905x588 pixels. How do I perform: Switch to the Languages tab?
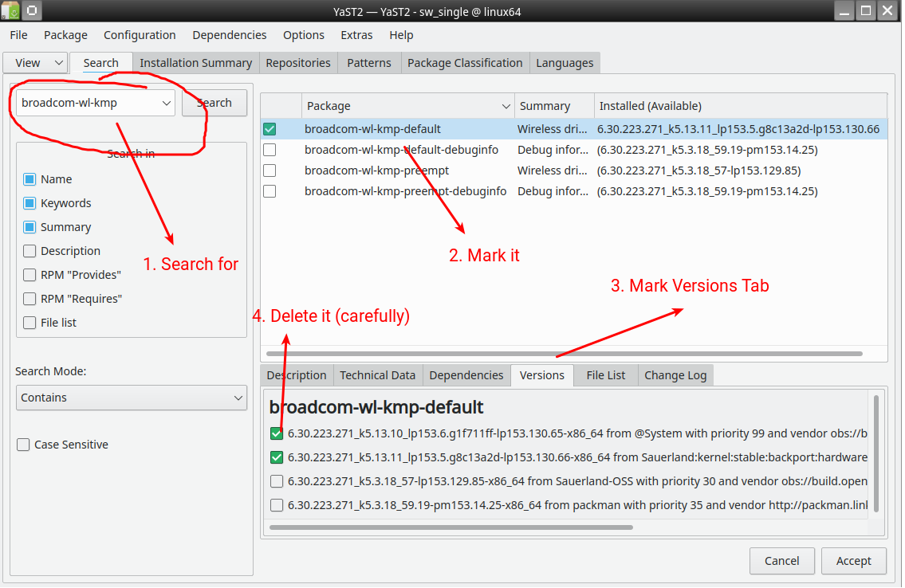565,63
